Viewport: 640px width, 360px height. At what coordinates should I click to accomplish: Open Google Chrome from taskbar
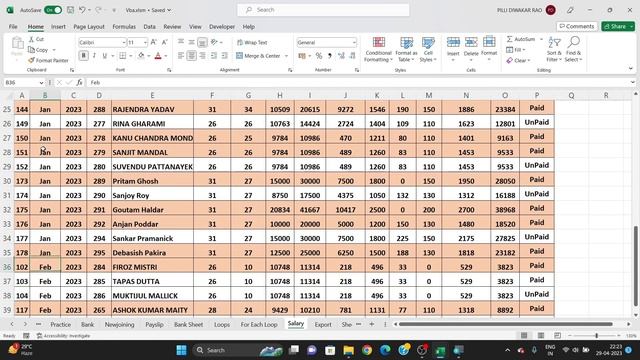click(367, 350)
